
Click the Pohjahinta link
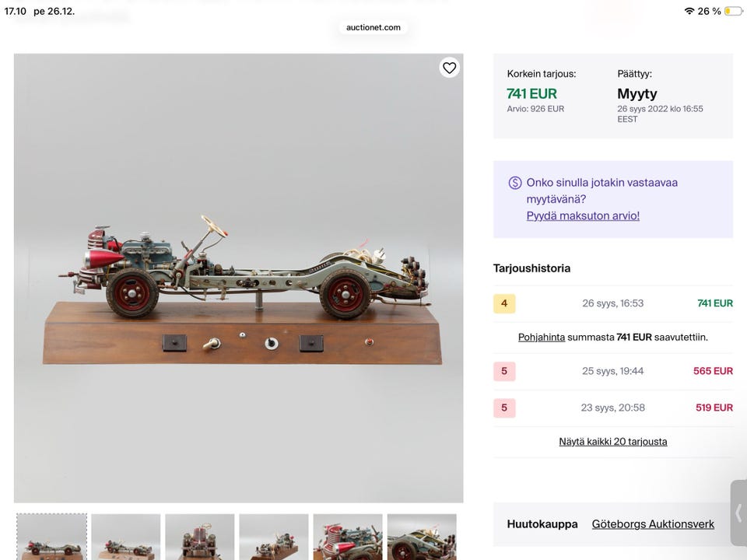pos(542,338)
